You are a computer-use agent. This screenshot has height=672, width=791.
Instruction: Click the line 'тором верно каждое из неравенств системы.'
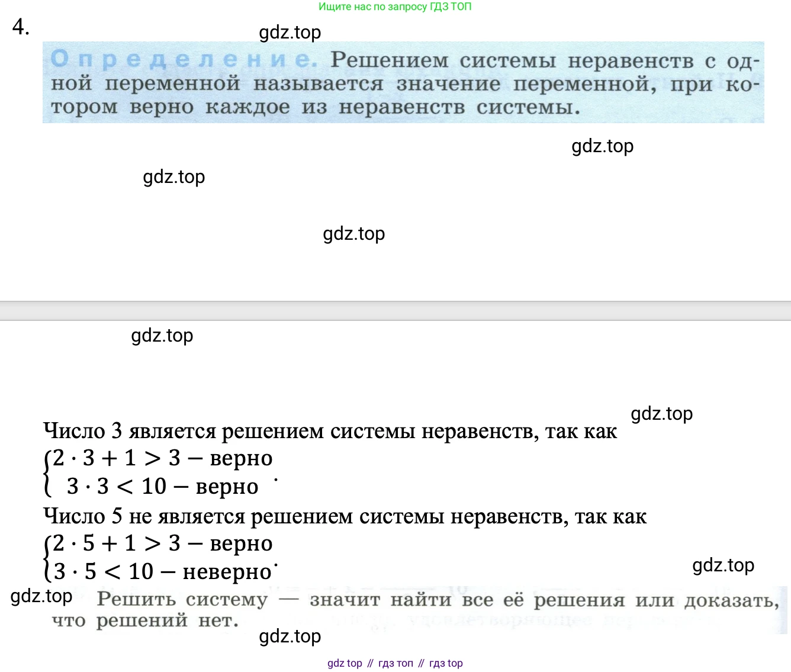click(x=315, y=107)
